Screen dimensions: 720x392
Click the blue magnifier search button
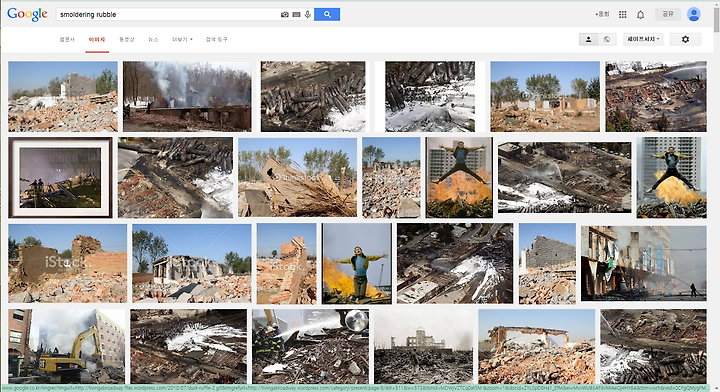(327, 14)
